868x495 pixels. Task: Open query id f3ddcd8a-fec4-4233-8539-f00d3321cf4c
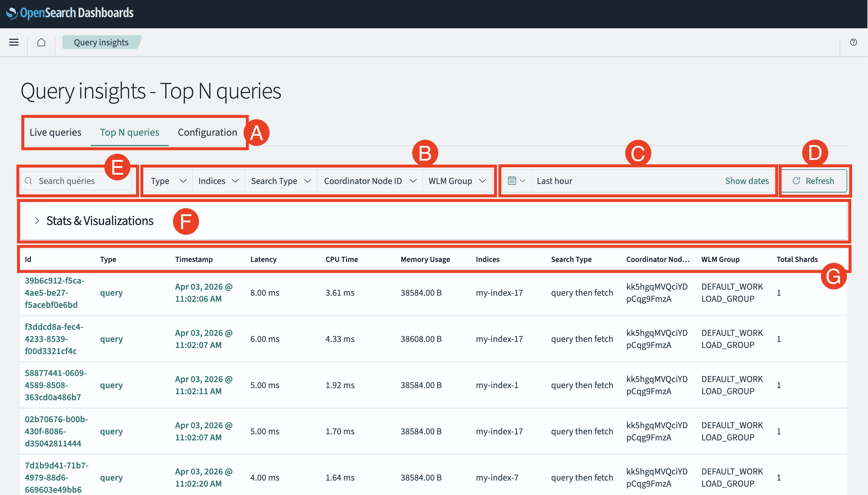54,339
